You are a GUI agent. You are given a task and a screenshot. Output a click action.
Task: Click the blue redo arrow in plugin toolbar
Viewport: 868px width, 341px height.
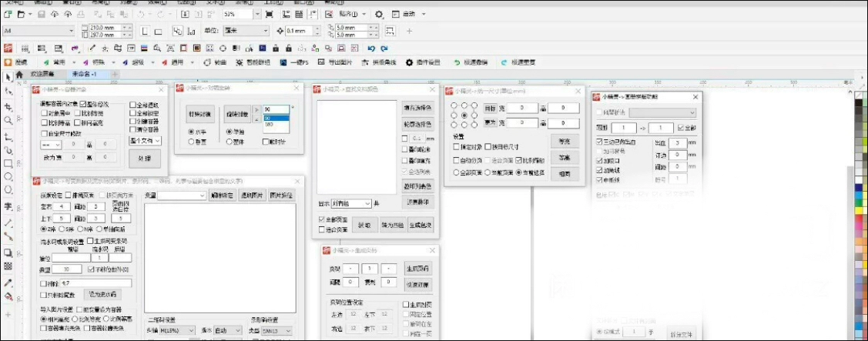pos(384,48)
